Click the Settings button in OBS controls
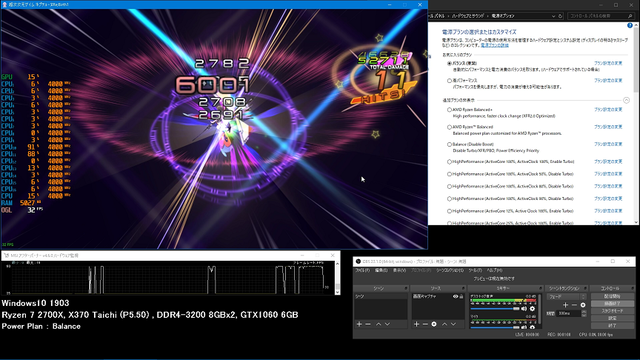 tap(612, 318)
